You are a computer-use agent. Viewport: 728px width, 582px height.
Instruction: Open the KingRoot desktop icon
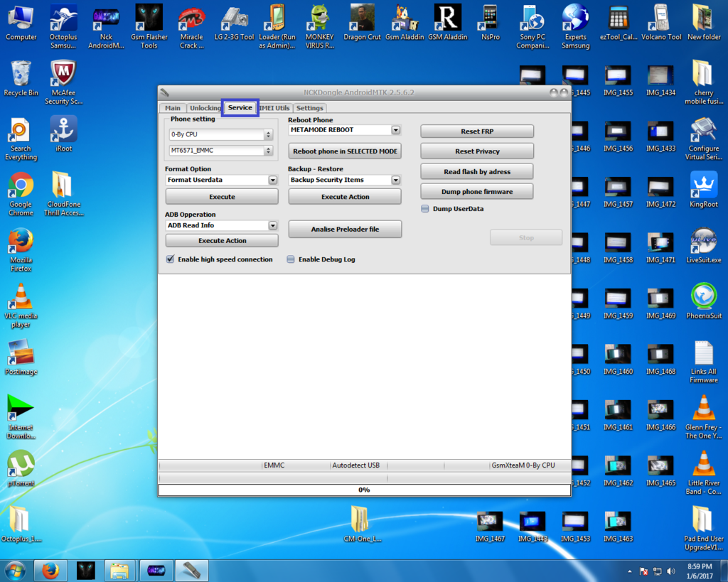pyautogui.click(x=703, y=186)
